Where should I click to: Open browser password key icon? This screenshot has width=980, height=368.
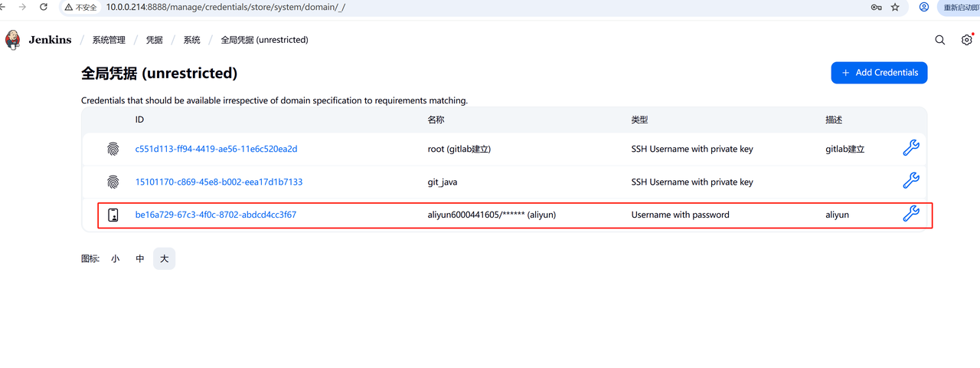[x=876, y=7]
